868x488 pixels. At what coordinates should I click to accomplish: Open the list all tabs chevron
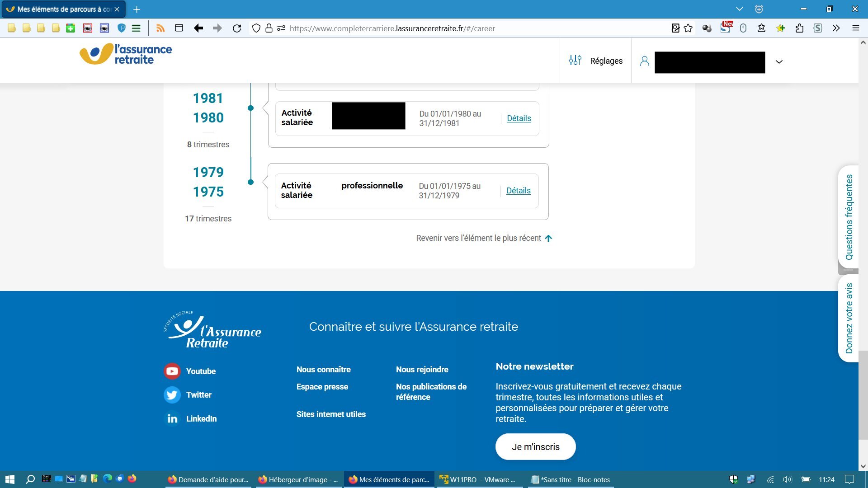(740, 9)
